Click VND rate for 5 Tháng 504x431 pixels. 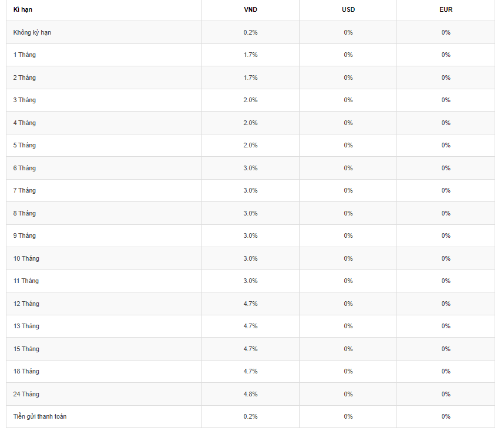(250, 145)
